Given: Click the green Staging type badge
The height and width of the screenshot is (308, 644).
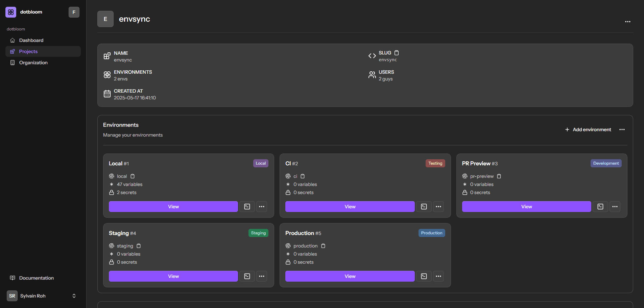Looking at the screenshot, I should point(258,233).
